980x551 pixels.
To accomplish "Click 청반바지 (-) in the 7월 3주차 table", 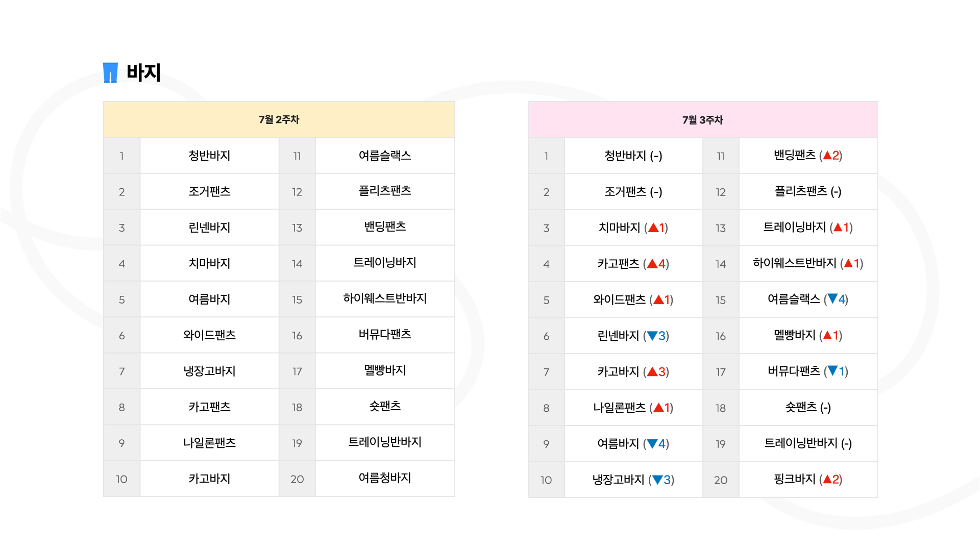I will pyautogui.click(x=633, y=156).
